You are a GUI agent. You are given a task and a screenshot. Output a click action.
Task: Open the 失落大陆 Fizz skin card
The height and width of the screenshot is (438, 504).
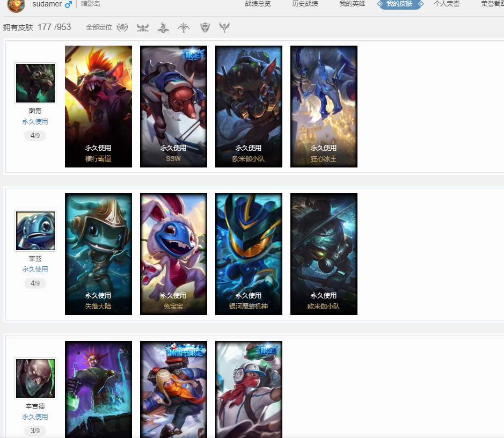pyautogui.click(x=98, y=254)
